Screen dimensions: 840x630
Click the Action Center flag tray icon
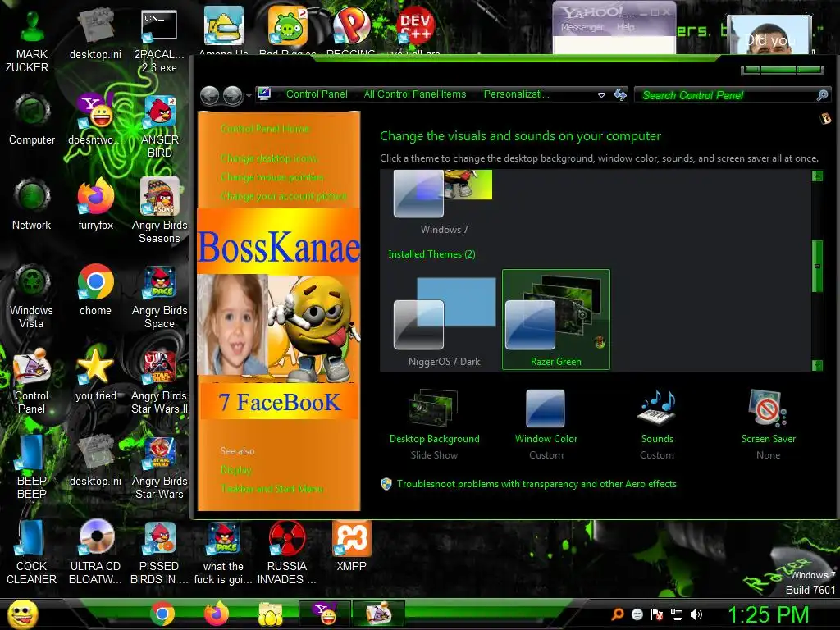(x=657, y=614)
